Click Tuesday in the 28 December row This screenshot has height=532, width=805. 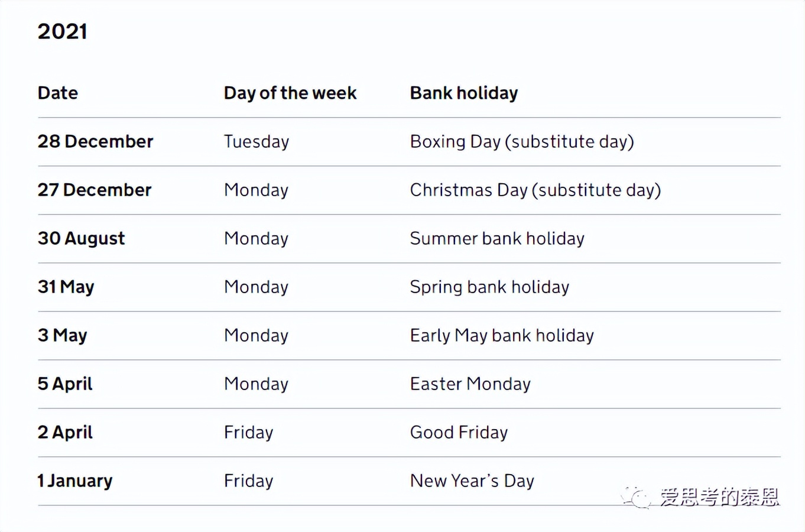pyautogui.click(x=257, y=141)
